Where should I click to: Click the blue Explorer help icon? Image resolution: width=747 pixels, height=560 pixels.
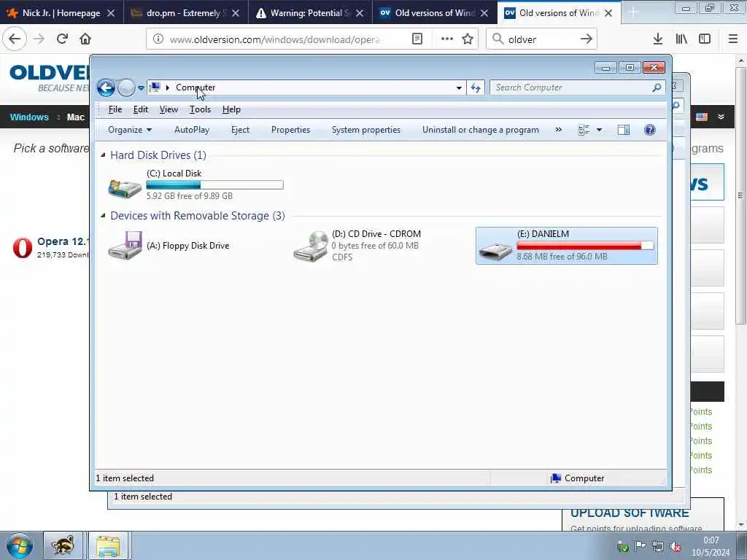point(650,130)
